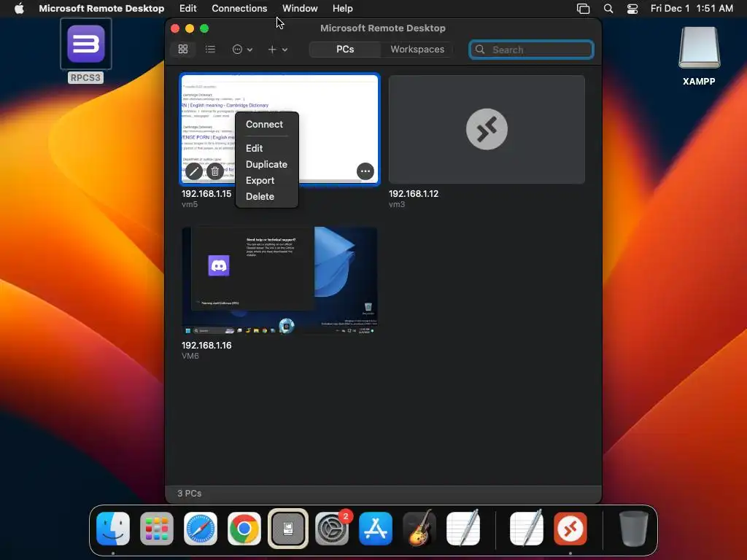Viewport: 747px width, 560px height.
Task: Open App Store in the Dock
Action: pos(376,529)
